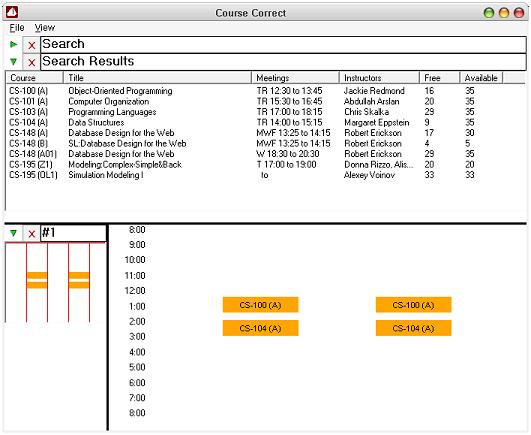Image resolution: width=531 pixels, height=435 pixels.
Task: Sort by Meetings column header
Action: 295,78
